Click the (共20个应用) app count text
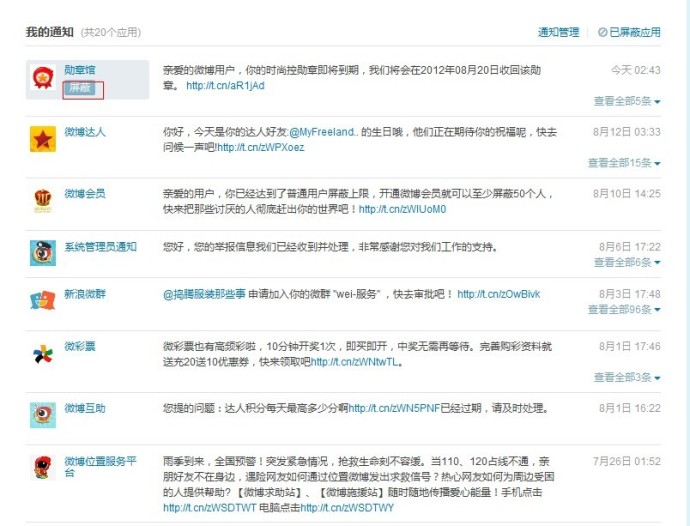 pyautogui.click(x=110, y=33)
